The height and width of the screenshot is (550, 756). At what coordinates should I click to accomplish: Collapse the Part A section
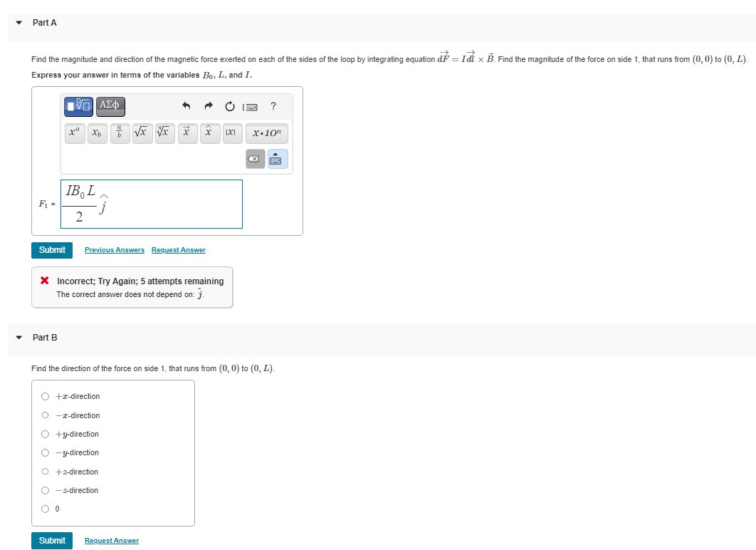coord(19,23)
